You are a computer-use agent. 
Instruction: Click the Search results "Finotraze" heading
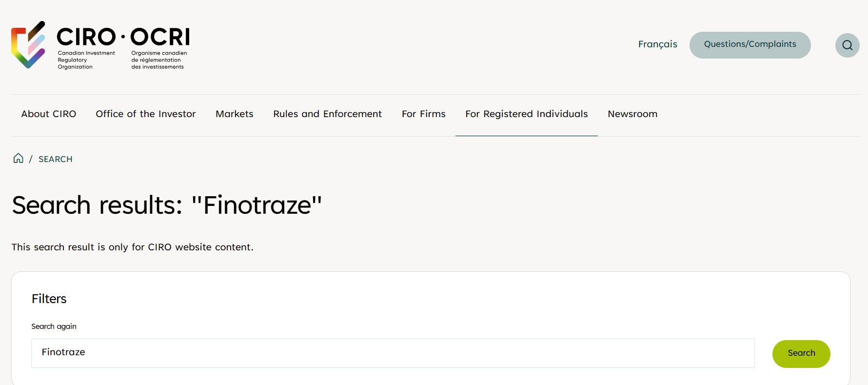coord(167,205)
